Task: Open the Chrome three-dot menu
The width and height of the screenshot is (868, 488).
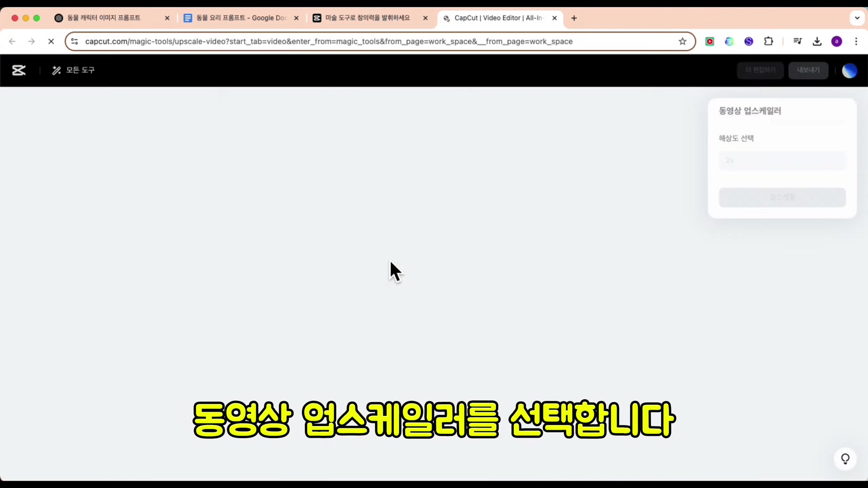Action: 856,42
